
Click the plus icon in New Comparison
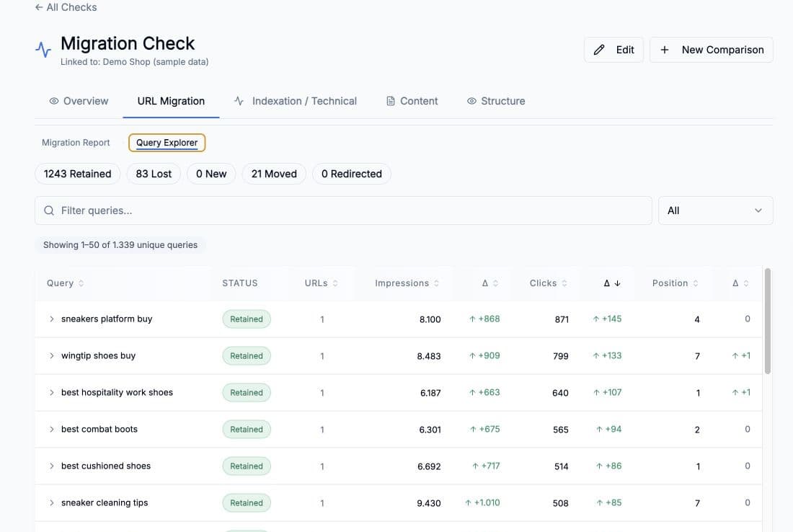pos(664,50)
